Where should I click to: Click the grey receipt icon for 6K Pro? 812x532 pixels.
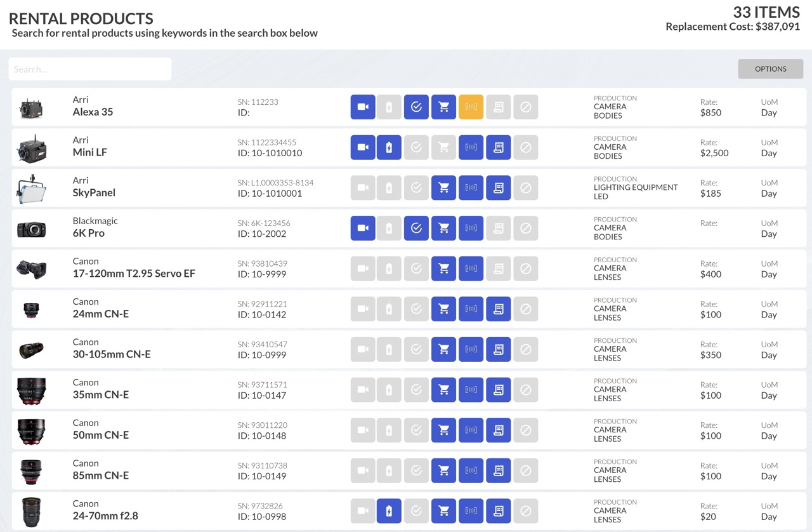499,229
